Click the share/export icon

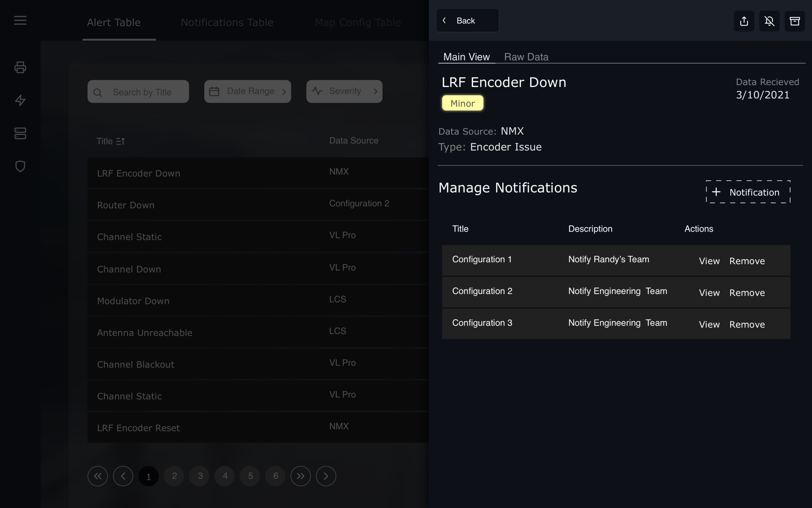[x=744, y=21]
